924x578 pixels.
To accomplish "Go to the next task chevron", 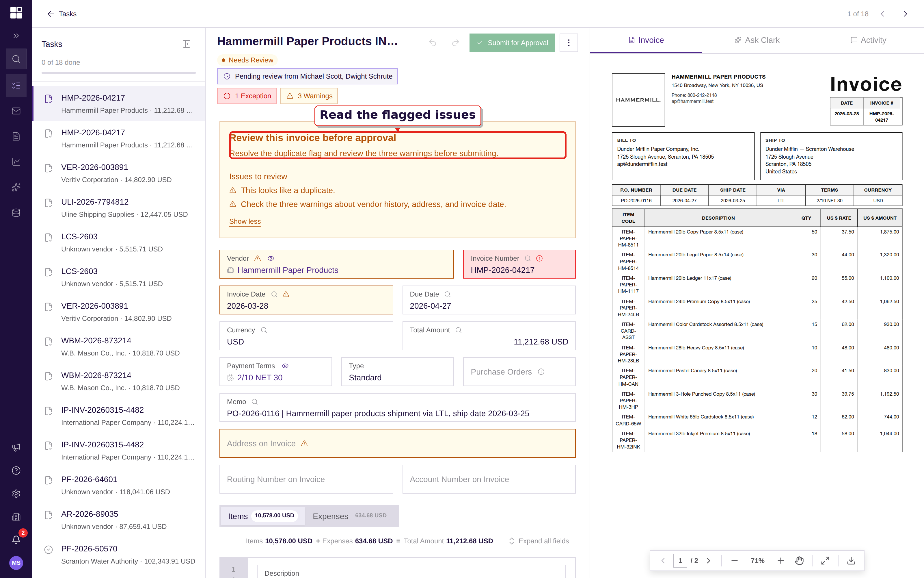I will click(x=905, y=14).
